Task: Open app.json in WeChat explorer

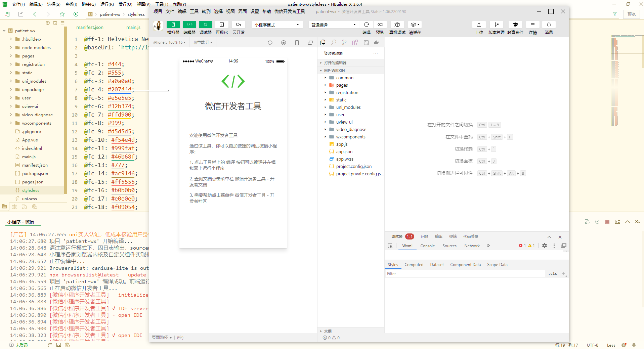Action: pos(344,151)
